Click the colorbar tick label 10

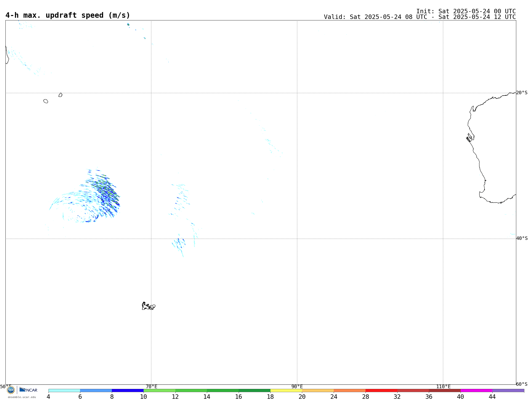(x=144, y=397)
